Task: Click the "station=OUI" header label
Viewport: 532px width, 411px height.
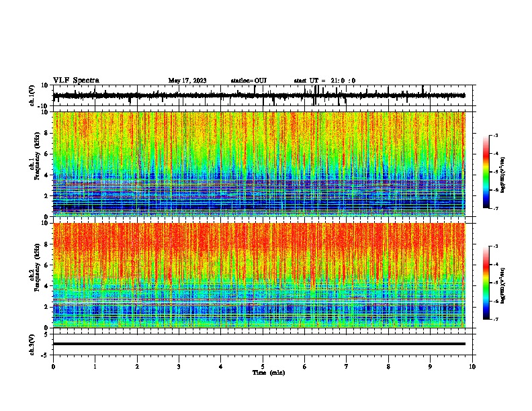Action: 249,81
